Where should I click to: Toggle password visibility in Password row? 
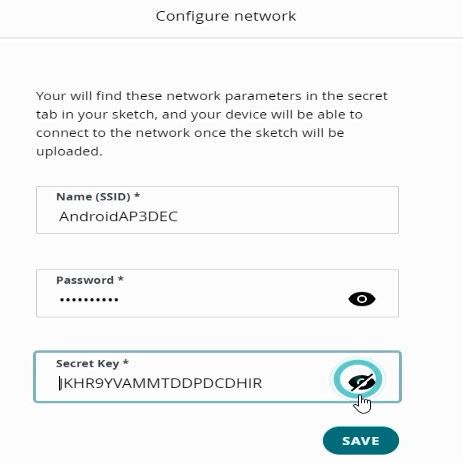click(x=362, y=299)
